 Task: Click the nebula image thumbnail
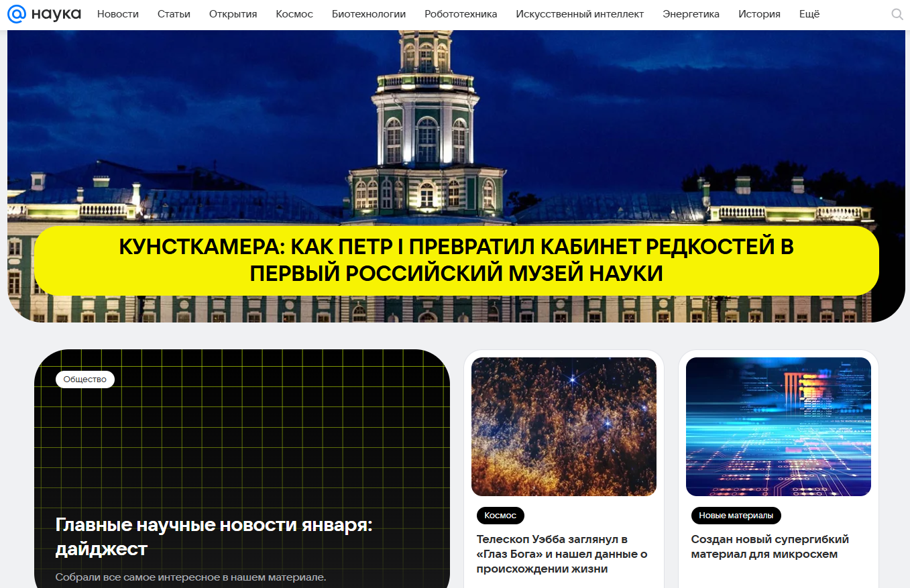tap(563, 426)
